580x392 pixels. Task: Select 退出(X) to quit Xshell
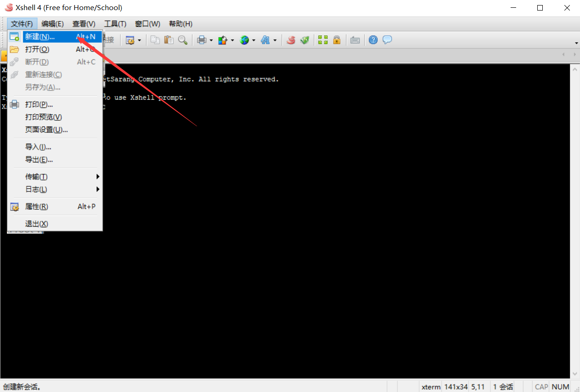click(55, 224)
